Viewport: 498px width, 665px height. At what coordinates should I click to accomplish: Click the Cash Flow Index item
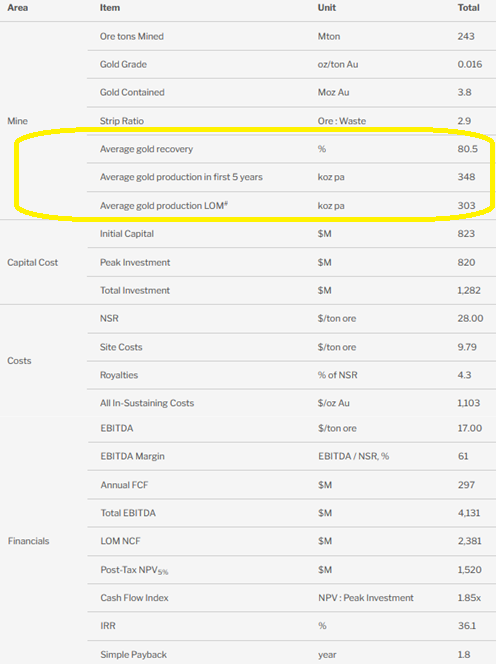coord(134,598)
